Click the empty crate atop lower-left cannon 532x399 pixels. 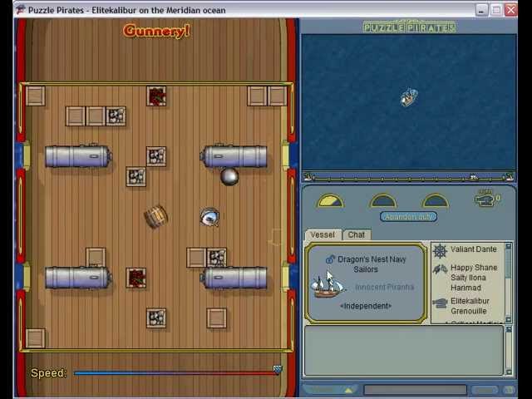pyautogui.click(x=96, y=257)
